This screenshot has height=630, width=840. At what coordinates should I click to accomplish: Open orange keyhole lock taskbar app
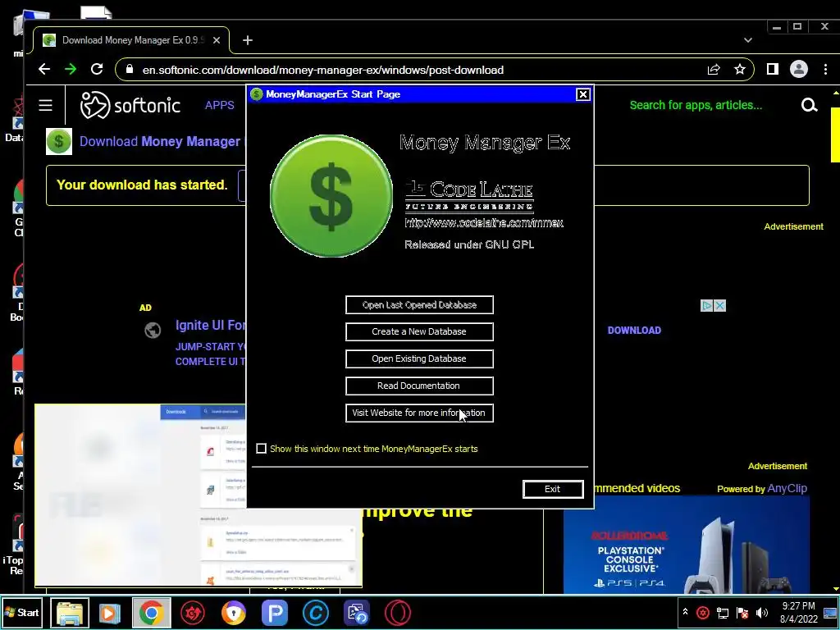[234, 613]
